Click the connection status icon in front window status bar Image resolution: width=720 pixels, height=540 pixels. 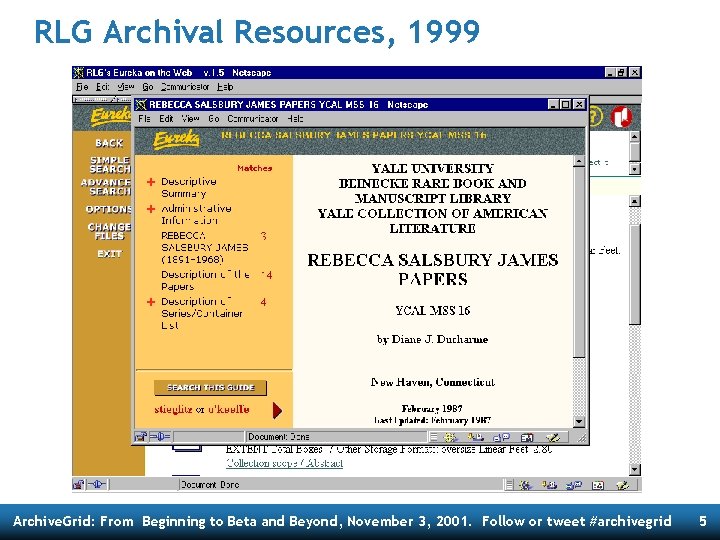(160, 437)
